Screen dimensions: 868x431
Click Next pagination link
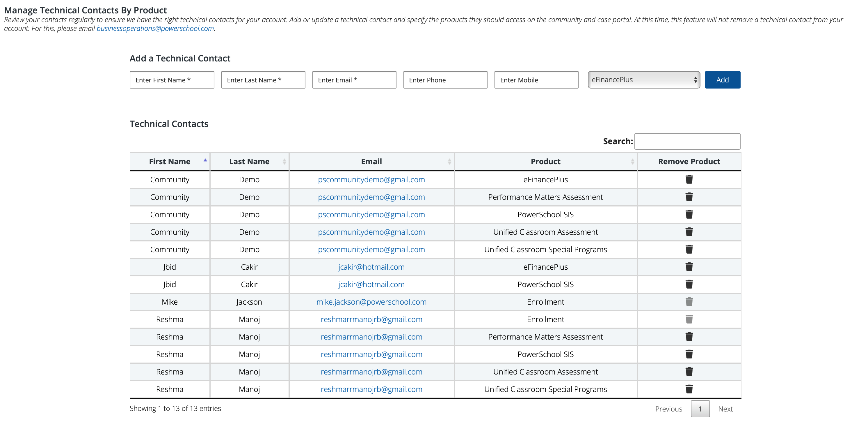click(x=725, y=409)
